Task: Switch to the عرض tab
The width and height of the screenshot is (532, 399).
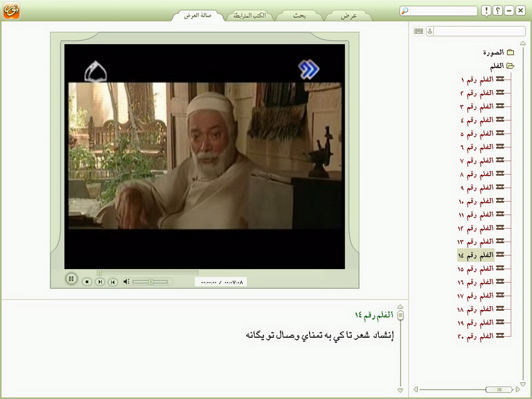Action: [x=349, y=15]
